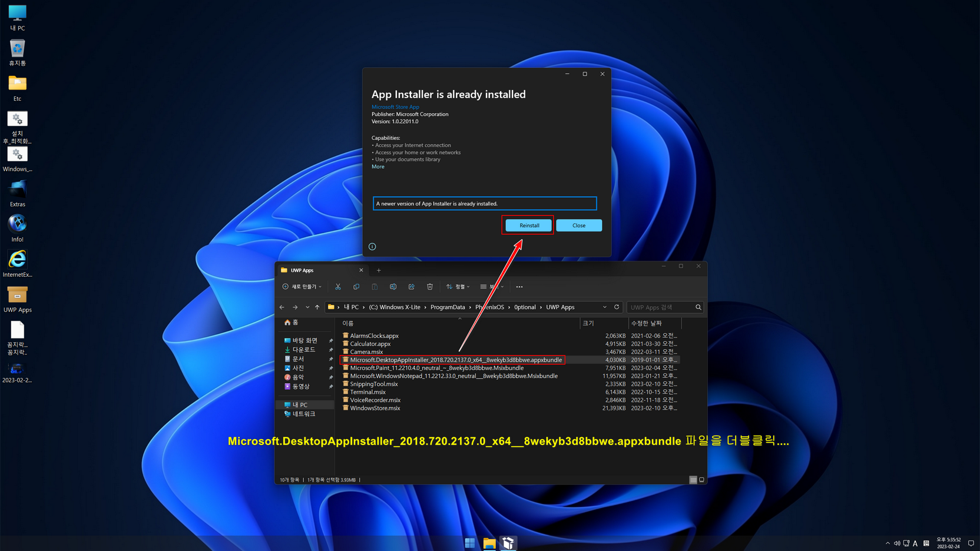The height and width of the screenshot is (551, 980).
Task: Select VoiceRecorder.msix file
Action: pos(375,400)
